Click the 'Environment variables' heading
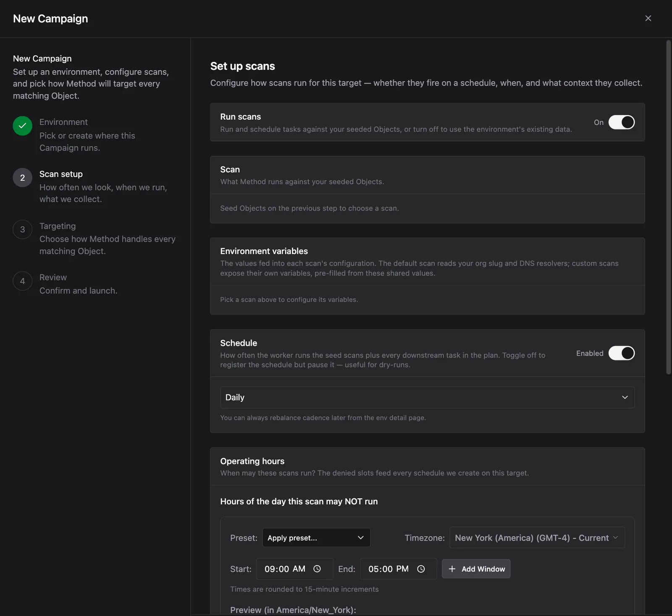This screenshot has width=672, height=616. tap(264, 251)
